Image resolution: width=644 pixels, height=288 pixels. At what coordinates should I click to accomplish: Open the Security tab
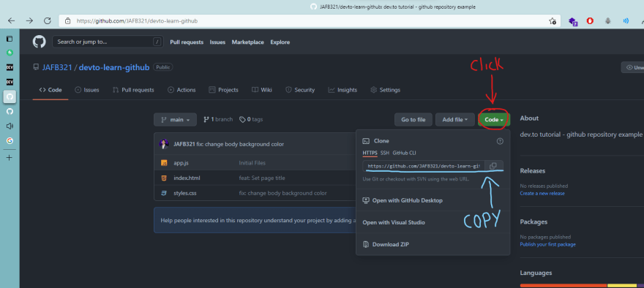300,90
